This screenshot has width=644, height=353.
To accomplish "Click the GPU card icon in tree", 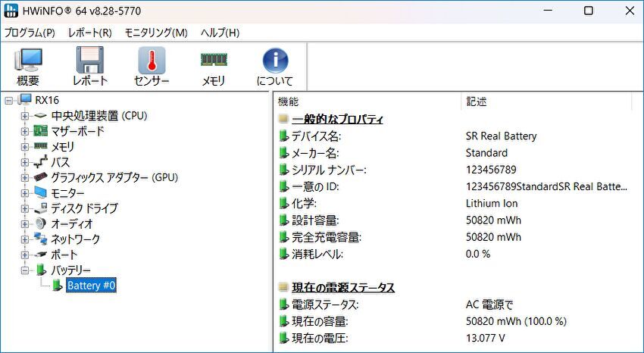I will pyautogui.click(x=40, y=177).
